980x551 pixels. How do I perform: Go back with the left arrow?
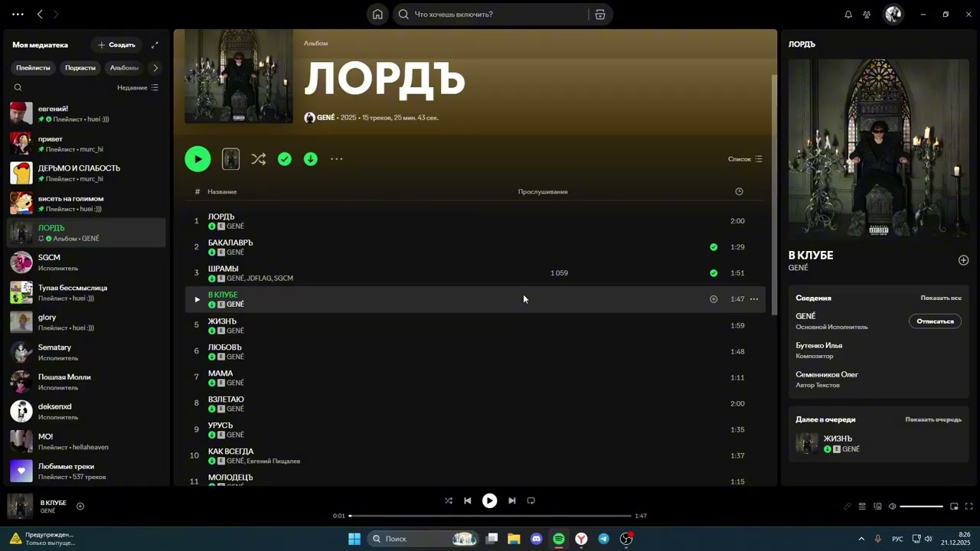tap(40, 14)
